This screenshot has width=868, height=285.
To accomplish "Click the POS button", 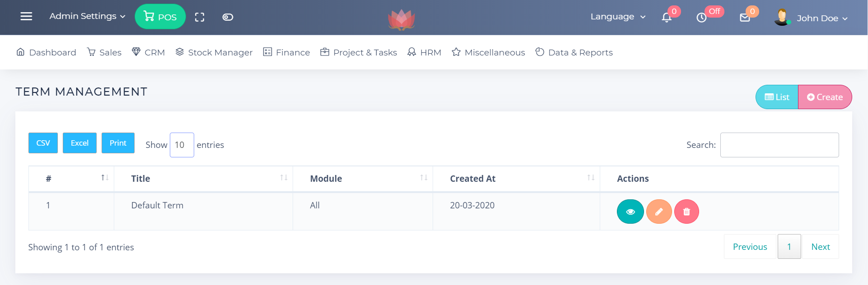I will point(160,17).
